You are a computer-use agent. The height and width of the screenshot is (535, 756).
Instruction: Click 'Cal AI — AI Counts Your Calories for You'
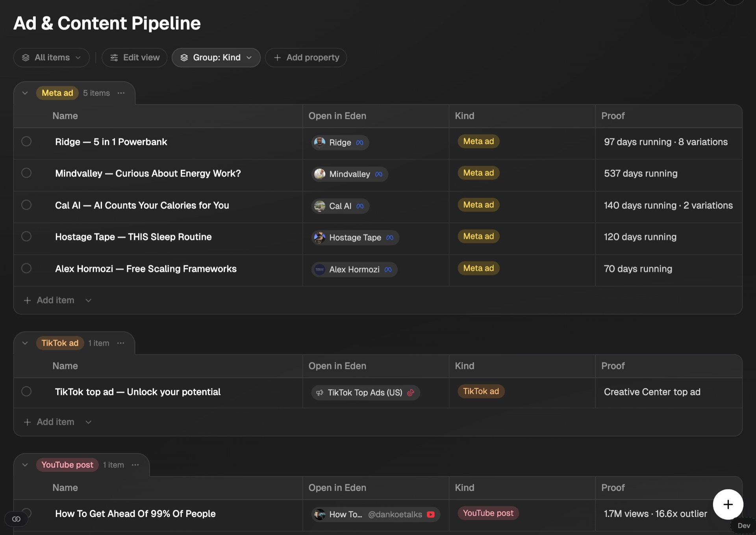coord(142,205)
